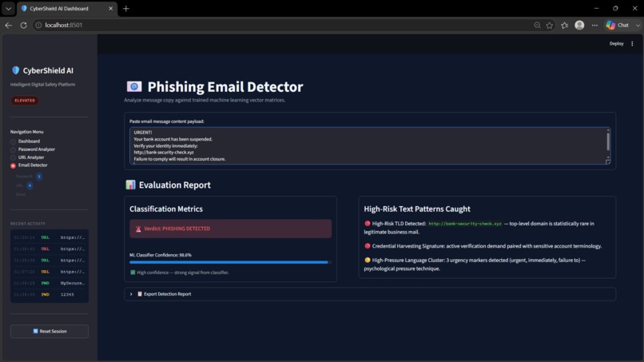The width and height of the screenshot is (644, 362).
Task: Click the Deploy button
Action: (616, 44)
